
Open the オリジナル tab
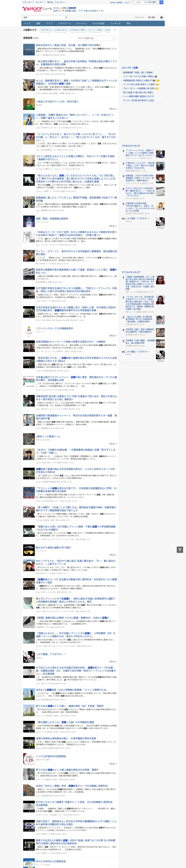pos(81,24)
